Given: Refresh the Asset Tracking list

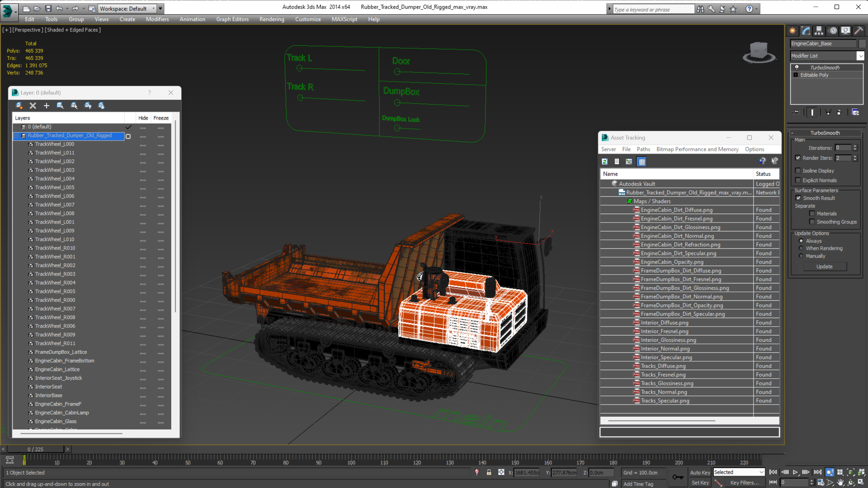Looking at the screenshot, I should (605, 162).
